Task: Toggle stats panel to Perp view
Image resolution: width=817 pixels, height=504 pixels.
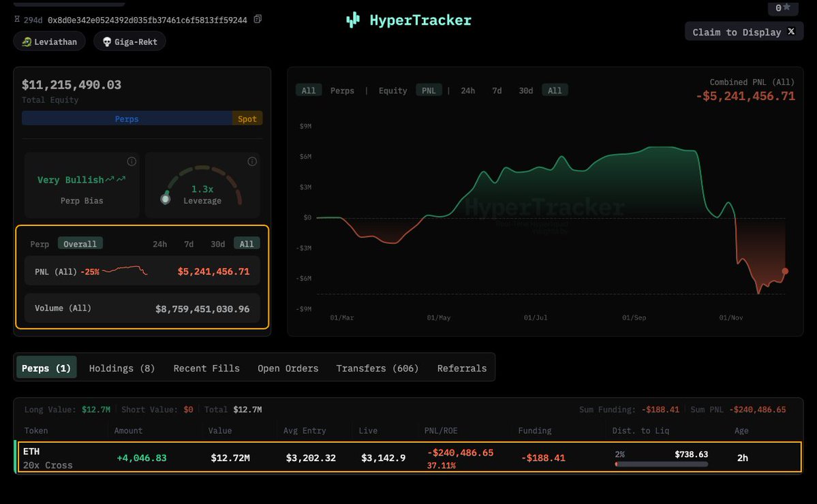Action: coord(40,244)
